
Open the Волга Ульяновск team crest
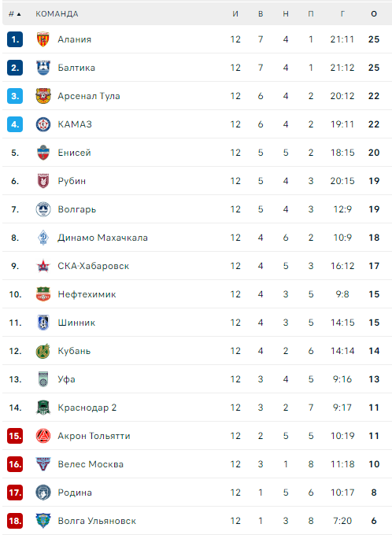click(x=43, y=521)
